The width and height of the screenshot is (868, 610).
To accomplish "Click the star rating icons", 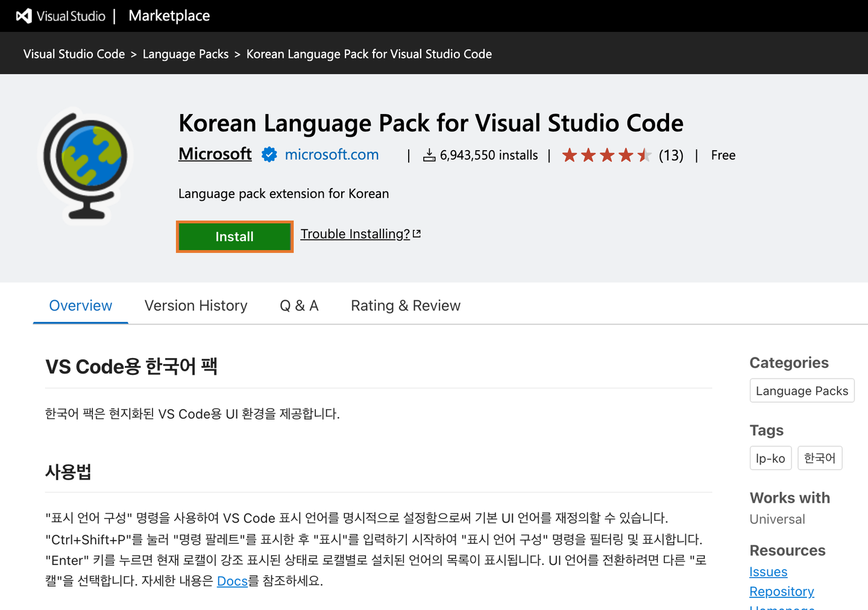I will pos(606,156).
